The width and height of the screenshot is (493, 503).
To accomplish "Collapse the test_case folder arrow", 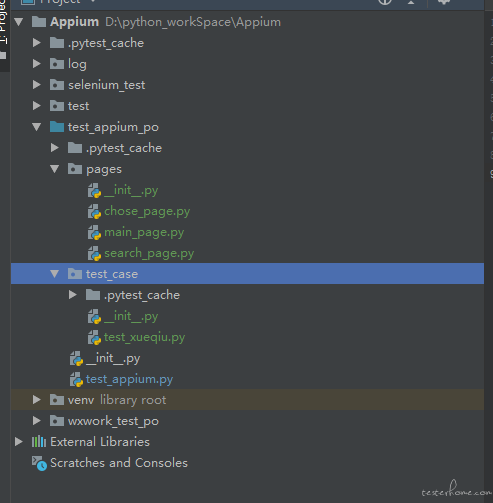I will [x=54, y=274].
